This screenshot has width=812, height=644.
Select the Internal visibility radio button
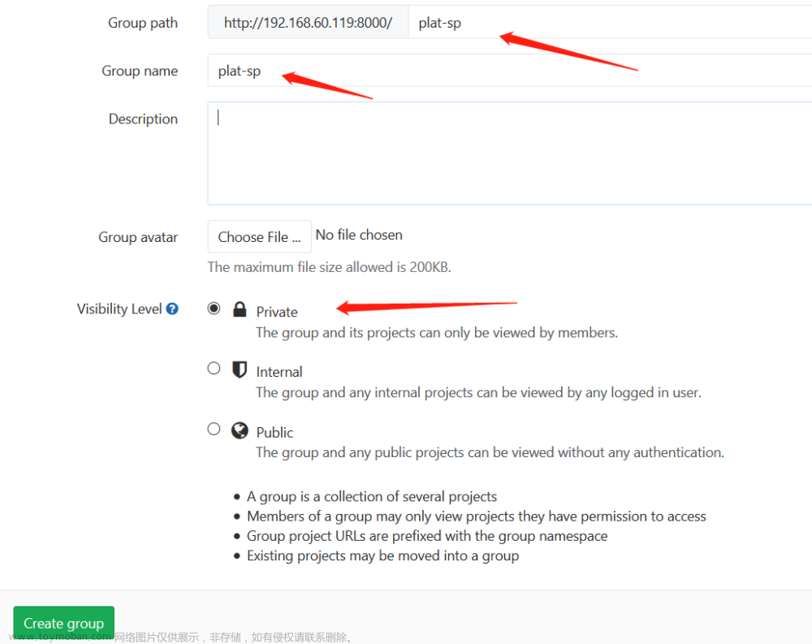pos(214,369)
